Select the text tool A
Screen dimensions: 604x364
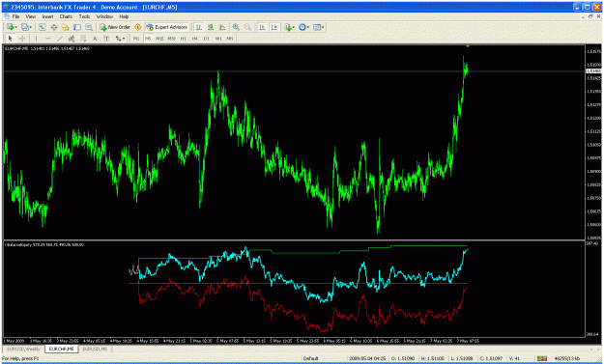click(95, 38)
